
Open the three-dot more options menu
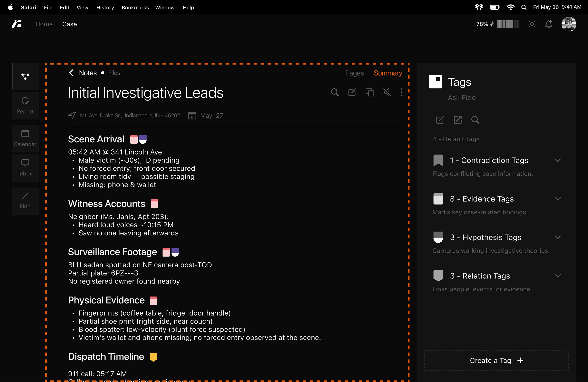coord(401,92)
